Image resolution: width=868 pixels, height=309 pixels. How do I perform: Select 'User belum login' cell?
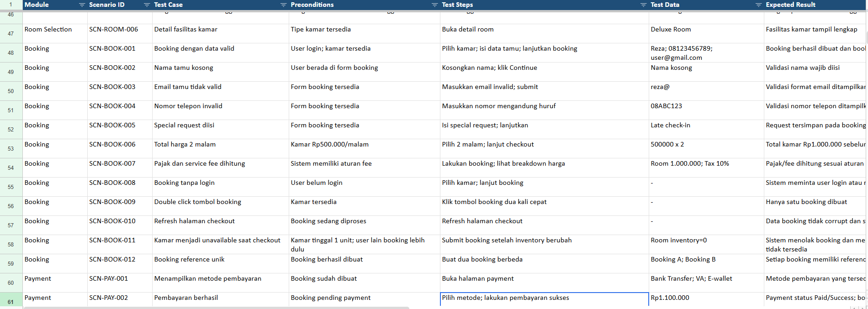point(365,187)
